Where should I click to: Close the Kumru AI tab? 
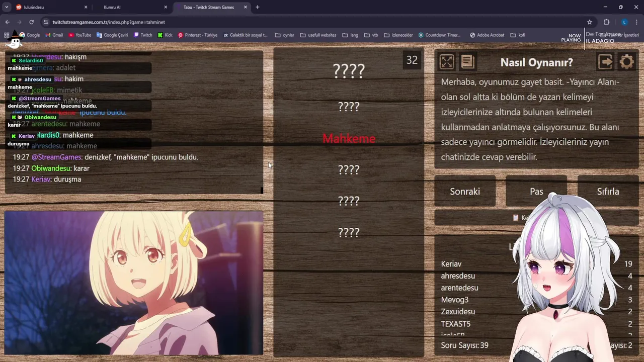pyautogui.click(x=166, y=7)
